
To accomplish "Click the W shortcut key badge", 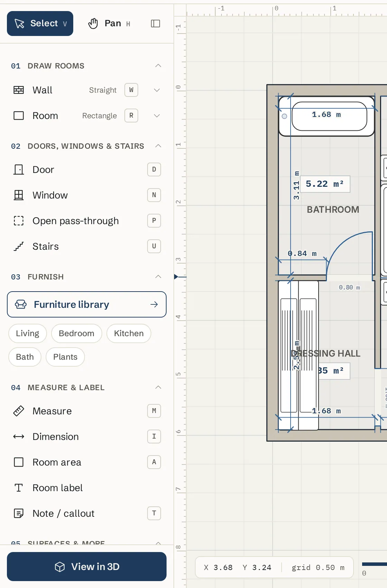I will coord(131,90).
